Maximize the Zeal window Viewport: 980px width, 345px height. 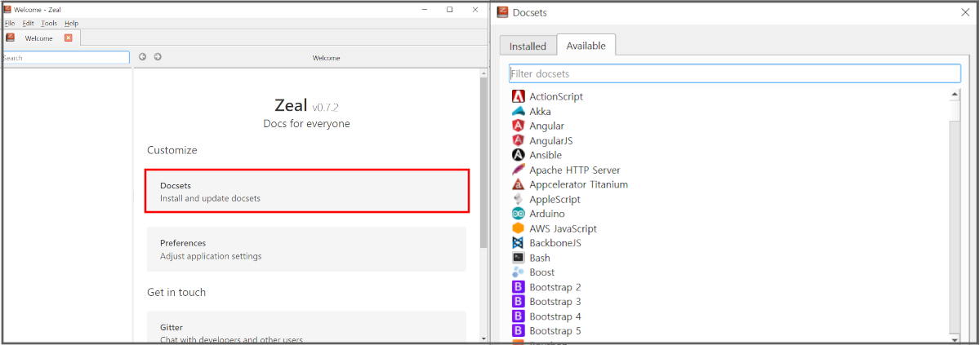(449, 9)
